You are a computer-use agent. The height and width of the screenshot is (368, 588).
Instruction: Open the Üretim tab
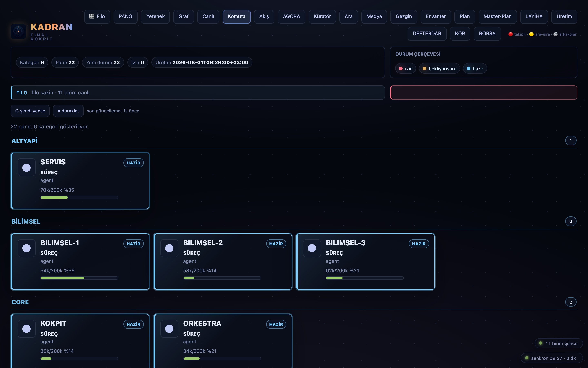coord(564,17)
